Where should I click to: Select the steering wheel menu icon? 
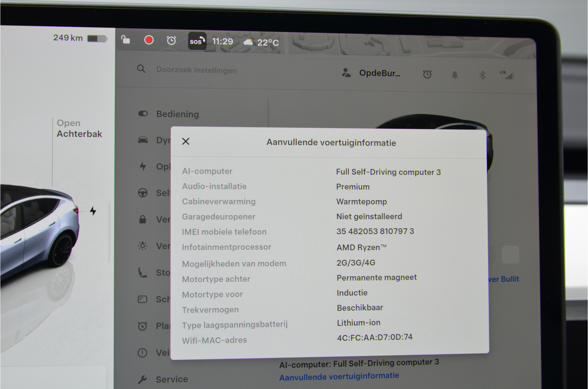click(x=143, y=193)
